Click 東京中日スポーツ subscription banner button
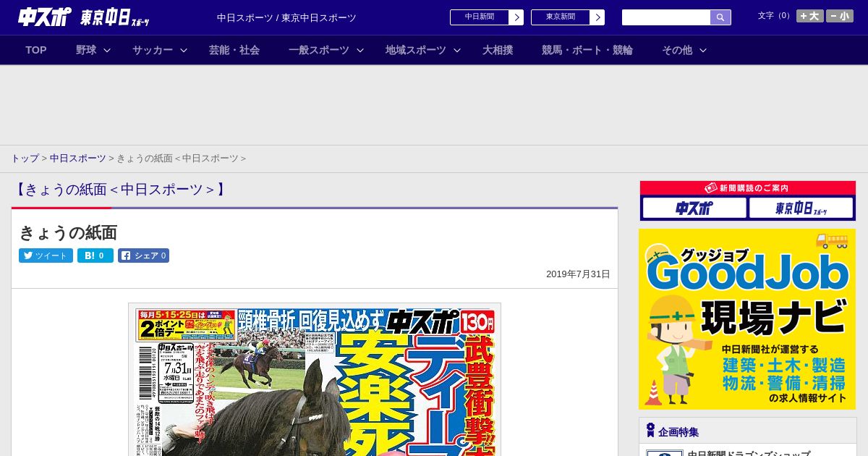The width and height of the screenshot is (868, 456). coord(801,208)
